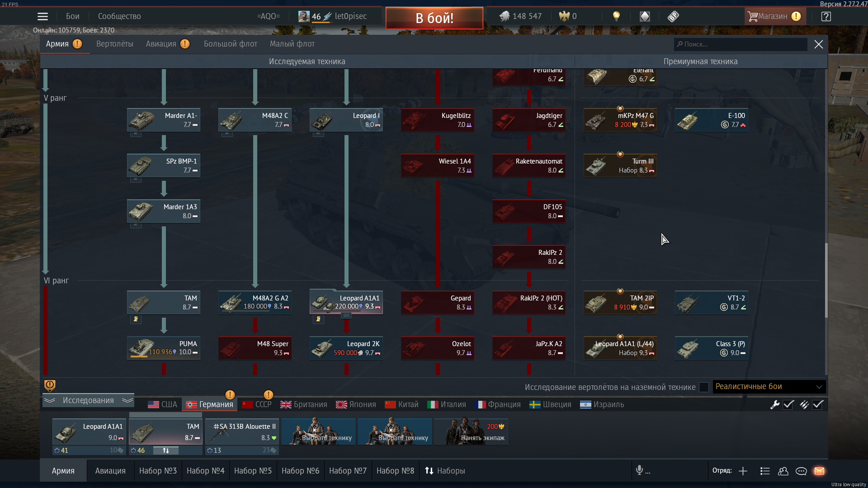Select the premium E-100 tile

pos(712,120)
